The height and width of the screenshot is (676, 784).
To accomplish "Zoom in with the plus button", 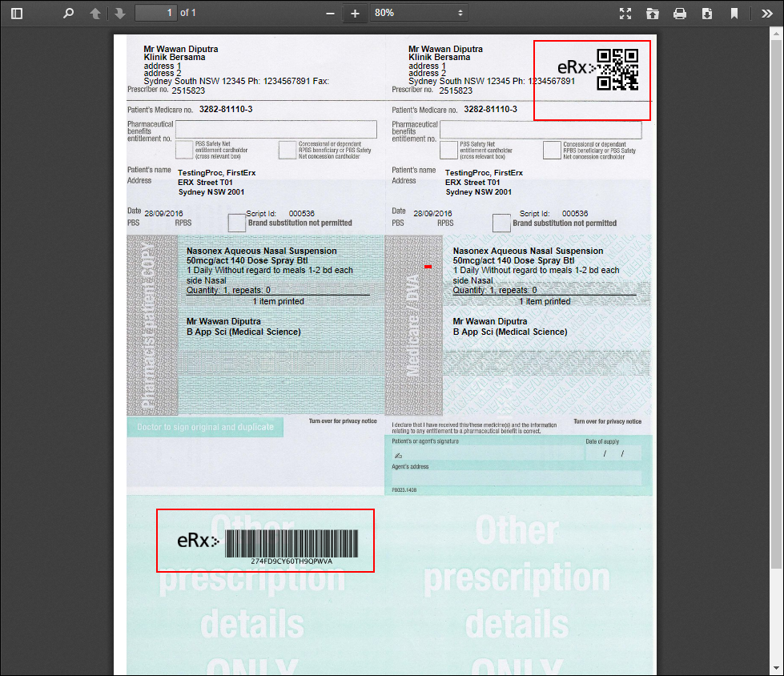I will click(355, 14).
